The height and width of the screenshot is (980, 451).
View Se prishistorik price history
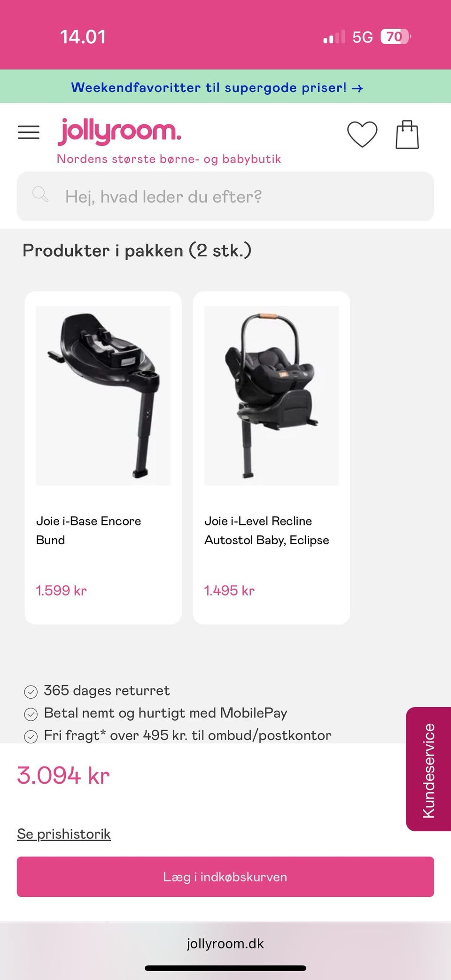[x=64, y=834]
